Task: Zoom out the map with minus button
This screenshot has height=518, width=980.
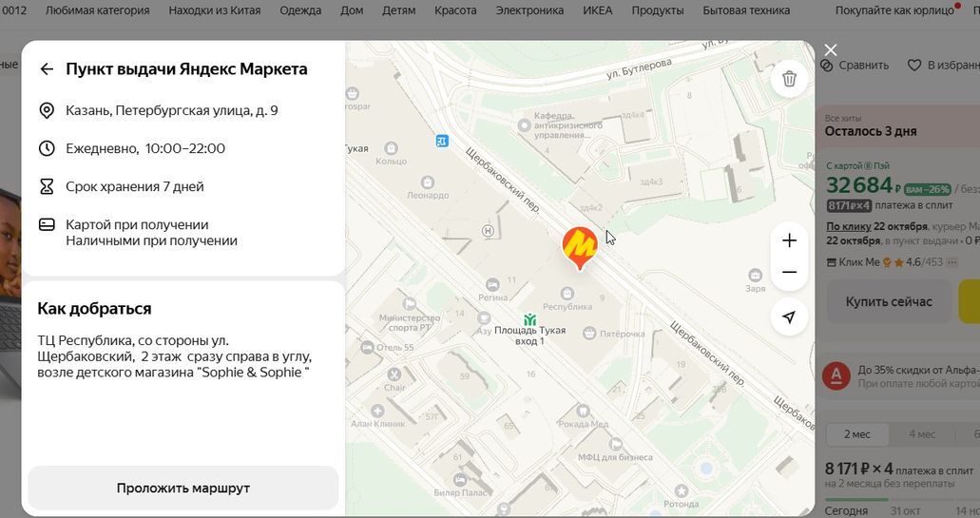Action: (x=789, y=273)
